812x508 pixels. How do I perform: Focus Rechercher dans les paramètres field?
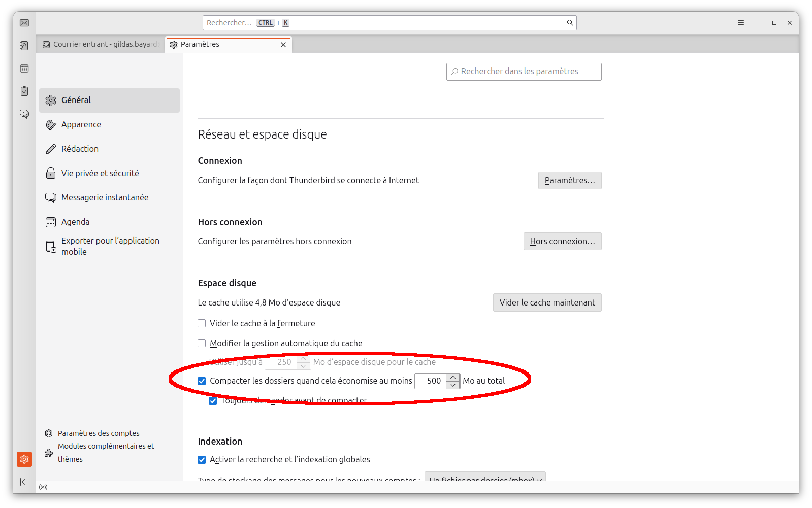(524, 72)
